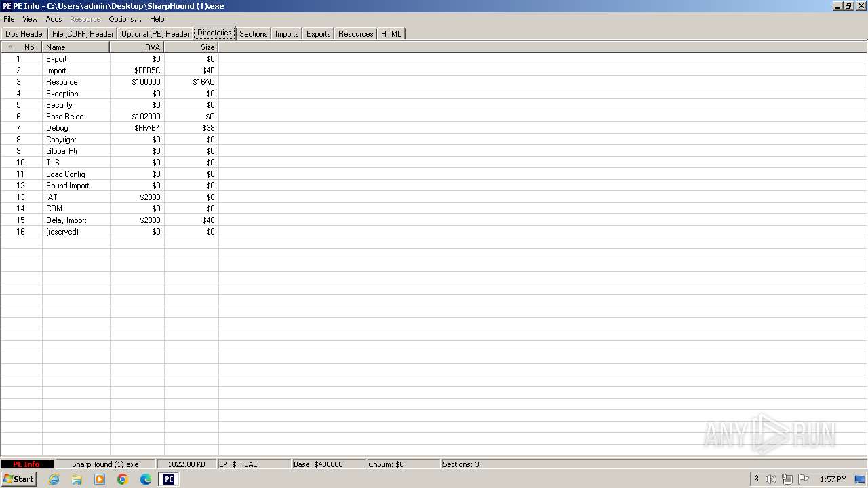Open the Help menu
Image resolution: width=868 pixels, height=488 pixels.
157,19
